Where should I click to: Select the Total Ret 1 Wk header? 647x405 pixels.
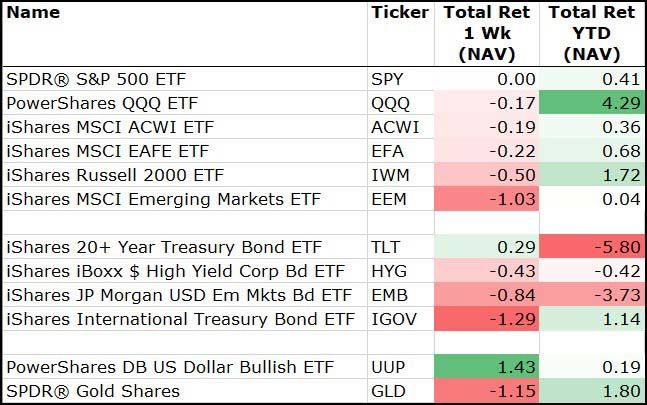tap(486, 34)
